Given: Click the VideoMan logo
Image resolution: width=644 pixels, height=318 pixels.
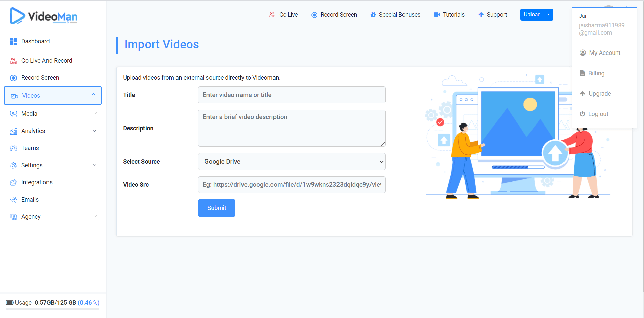Looking at the screenshot, I should [x=44, y=16].
